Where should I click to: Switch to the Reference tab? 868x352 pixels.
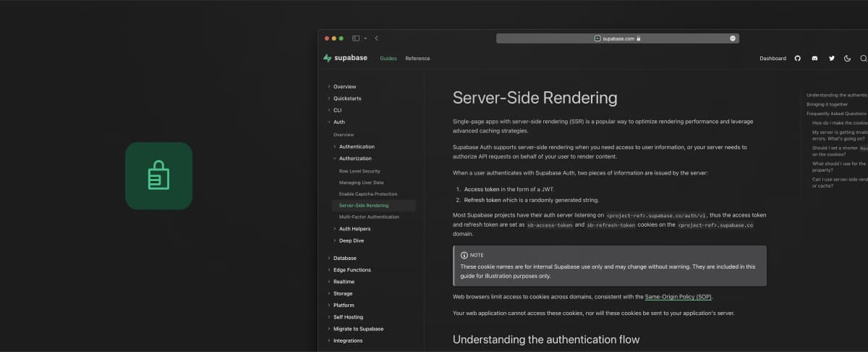[x=417, y=59]
